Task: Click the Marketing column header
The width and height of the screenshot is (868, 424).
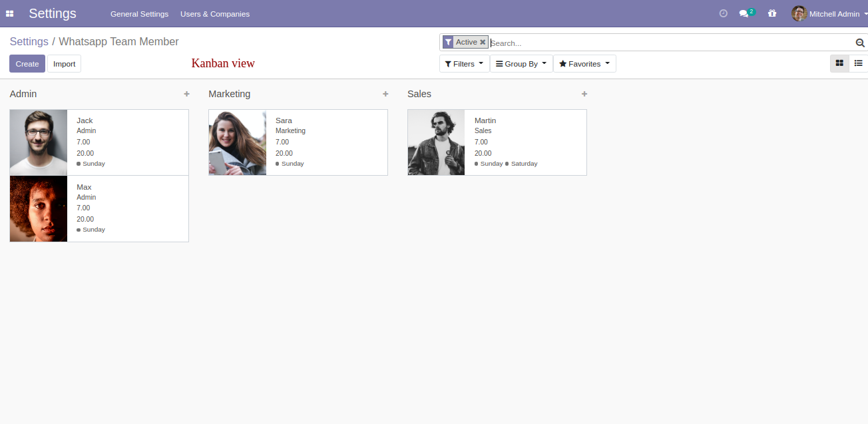Action: coord(230,94)
